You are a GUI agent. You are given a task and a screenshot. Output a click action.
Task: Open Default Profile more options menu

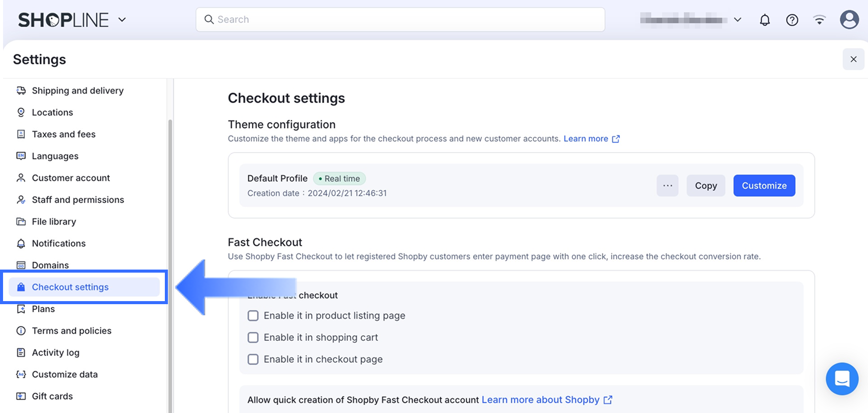click(x=668, y=186)
